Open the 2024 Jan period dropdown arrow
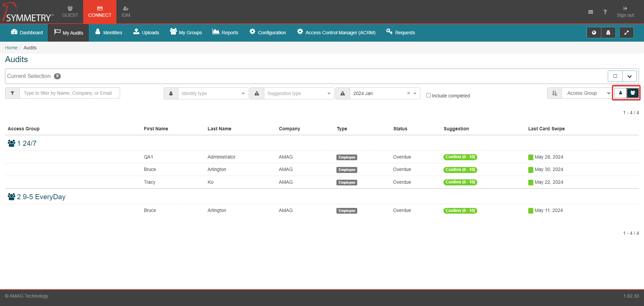The width and height of the screenshot is (644, 306). (x=415, y=93)
